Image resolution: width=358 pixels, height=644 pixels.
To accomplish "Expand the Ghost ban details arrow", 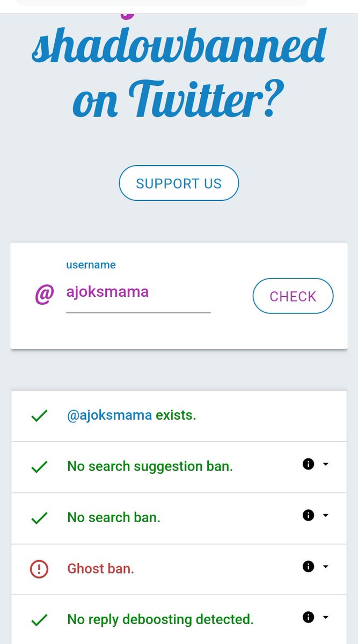I will 325,566.
